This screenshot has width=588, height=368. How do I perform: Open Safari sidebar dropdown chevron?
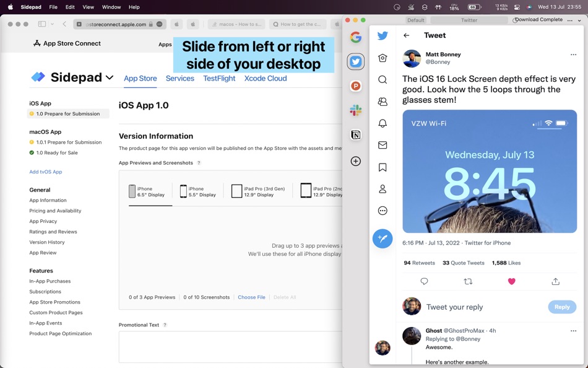(x=52, y=24)
